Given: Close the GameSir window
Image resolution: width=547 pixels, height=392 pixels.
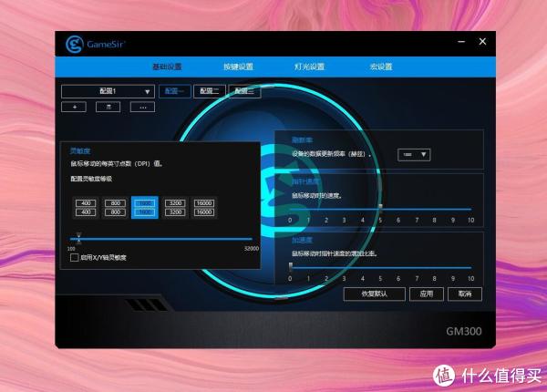Looking at the screenshot, I should (482, 42).
